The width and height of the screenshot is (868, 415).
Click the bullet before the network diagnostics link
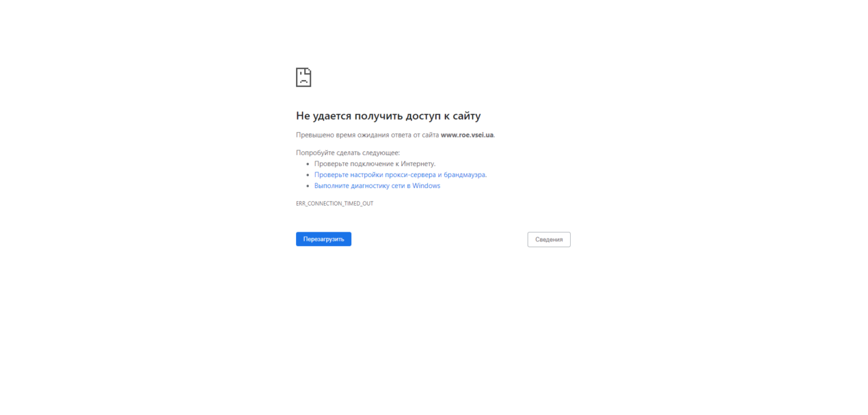(x=308, y=186)
